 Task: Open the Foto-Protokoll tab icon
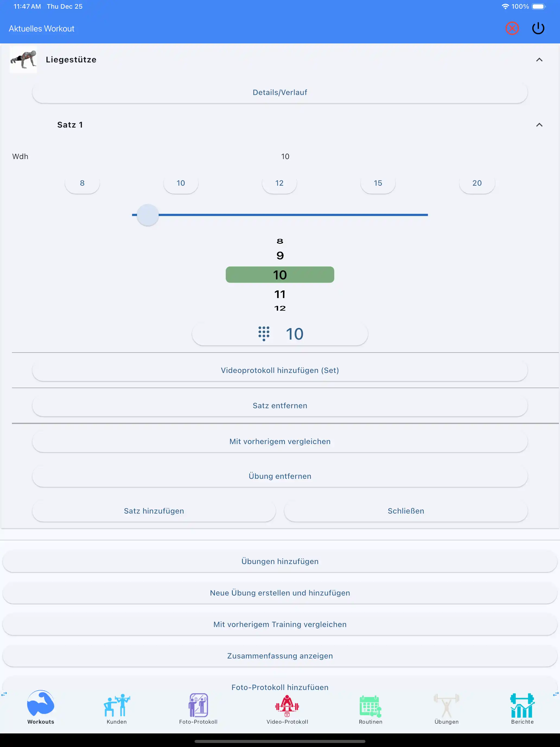pyautogui.click(x=198, y=705)
